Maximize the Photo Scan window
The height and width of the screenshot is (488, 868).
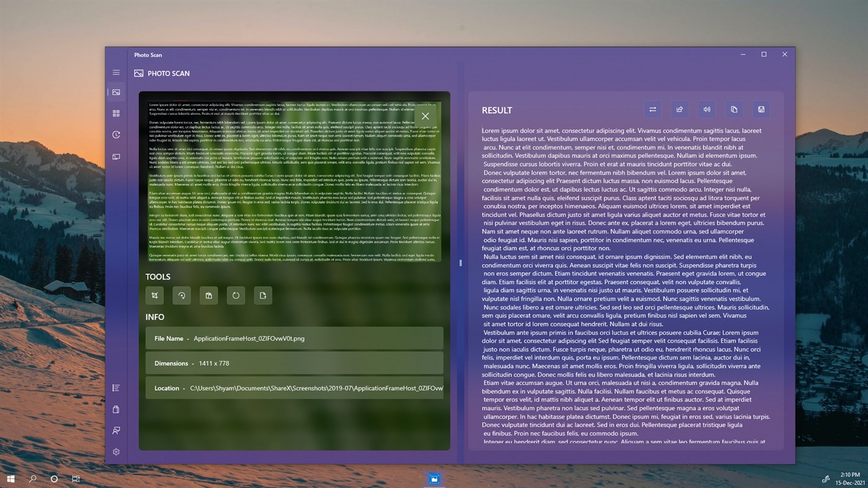click(x=764, y=55)
